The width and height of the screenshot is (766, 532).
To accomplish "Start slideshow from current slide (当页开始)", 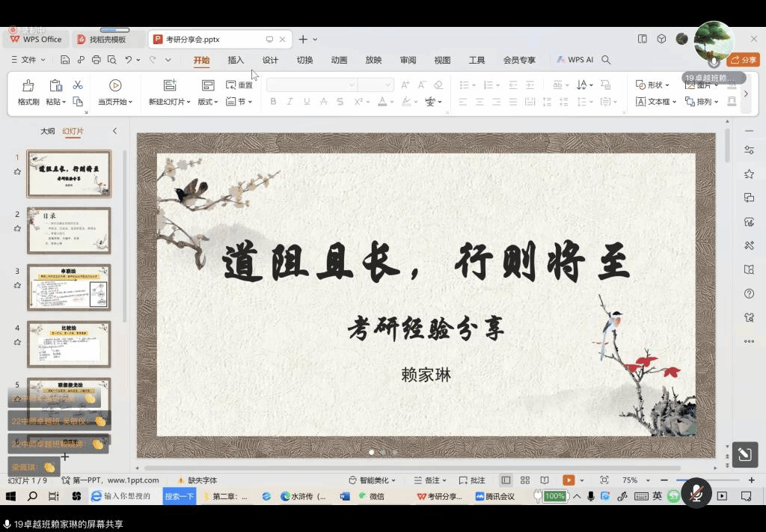I will coord(115,85).
